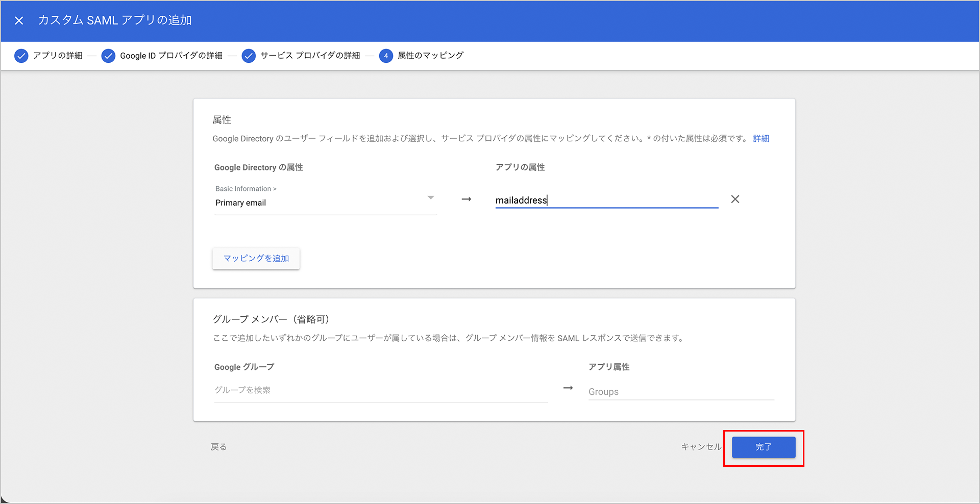
Task: Click the Google ID プロバイダの詳細 checkmark icon
Action: 108,56
